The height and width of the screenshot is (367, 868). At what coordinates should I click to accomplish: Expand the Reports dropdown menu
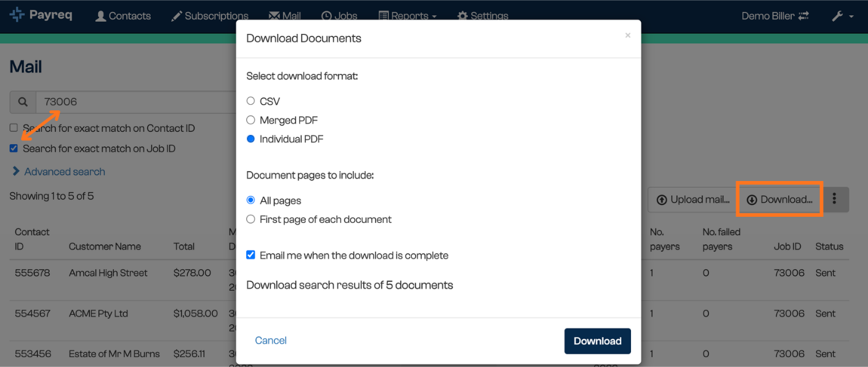[x=408, y=16]
